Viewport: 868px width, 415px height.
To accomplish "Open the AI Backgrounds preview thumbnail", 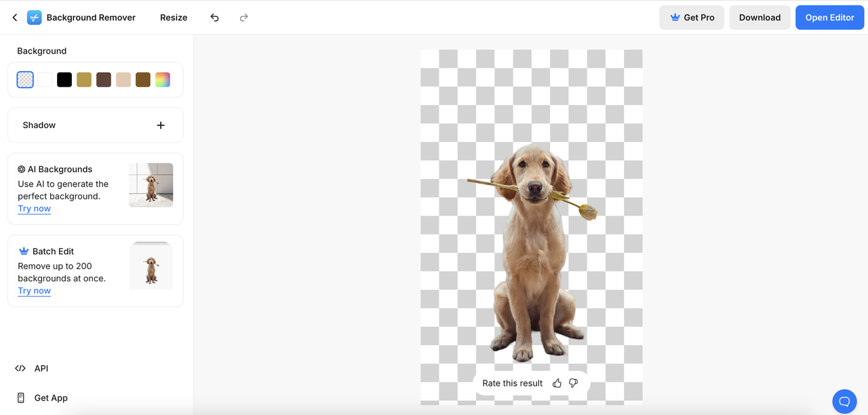I will pos(151,185).
